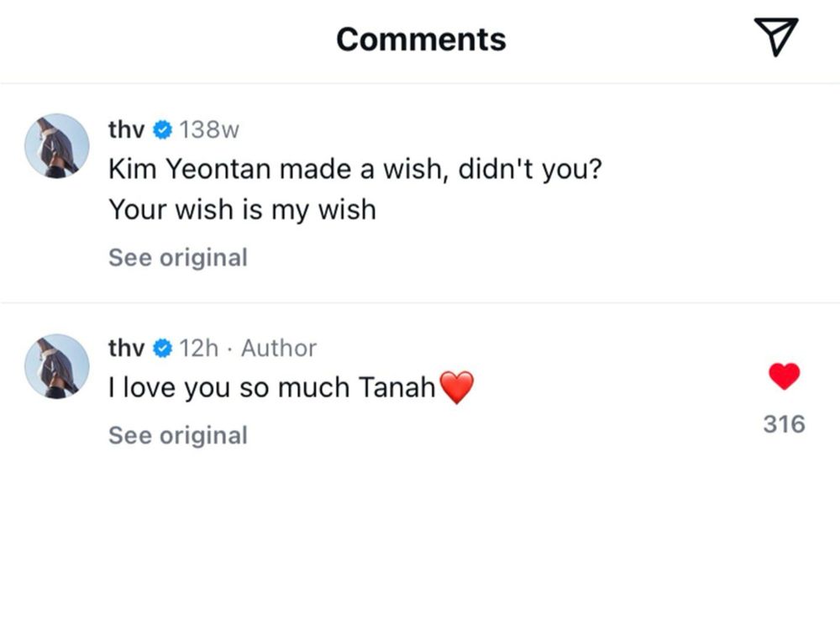Click the divider between the two comments
The height and width of the screenshot is (630, 840).
pos(420,302)
